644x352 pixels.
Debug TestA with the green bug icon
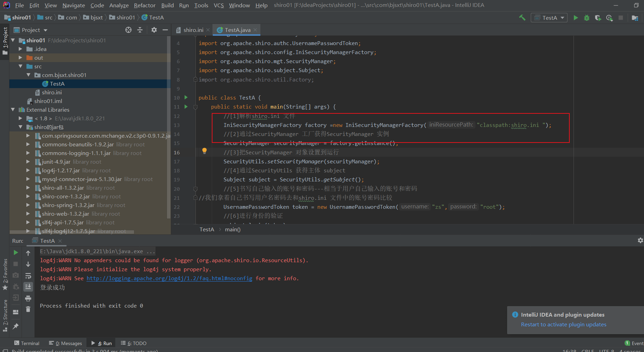point(587,18)
